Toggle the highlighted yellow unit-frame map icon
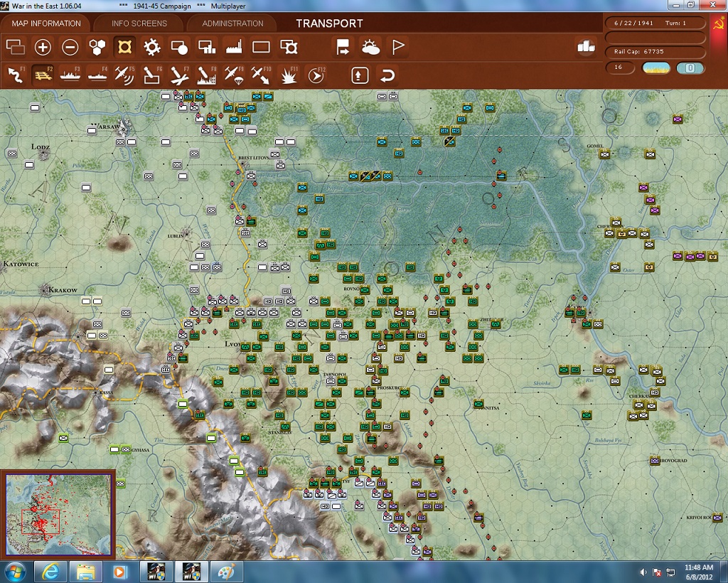This screenshot has height=583, width=728. click(x=124, y=47)
